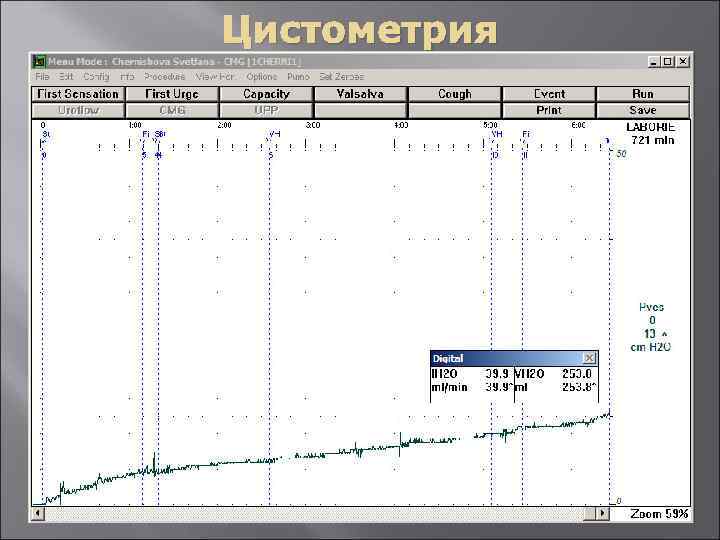Click the 4:00 time marker
Viewport: 720px width, 540px height.
click(401, 125)
